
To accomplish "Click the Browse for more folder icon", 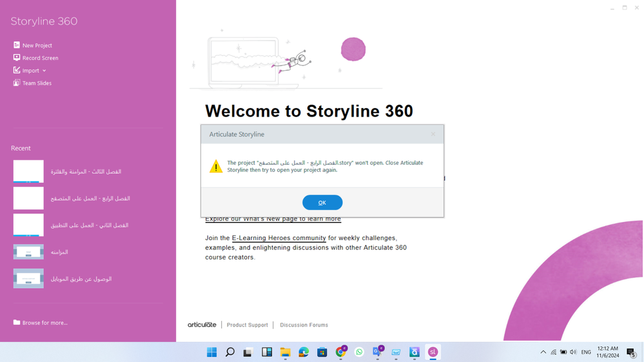I will pyautogui.click(x=16, y=322).
